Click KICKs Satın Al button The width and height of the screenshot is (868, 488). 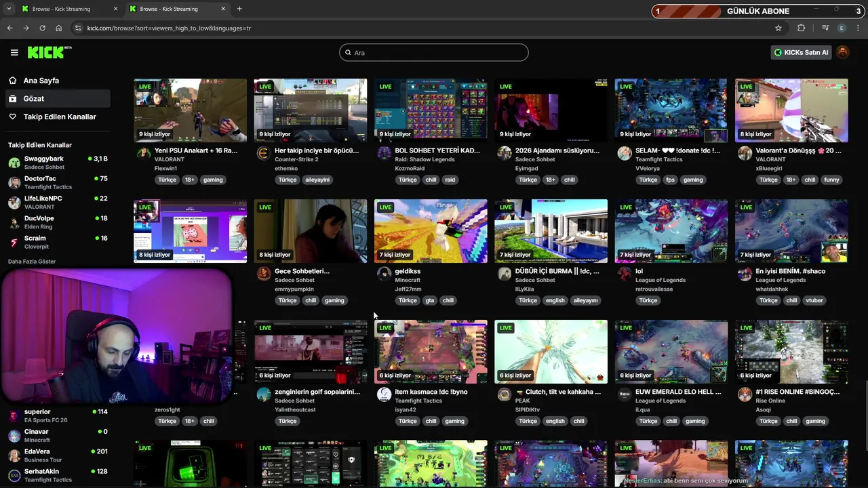pos(801,52)
